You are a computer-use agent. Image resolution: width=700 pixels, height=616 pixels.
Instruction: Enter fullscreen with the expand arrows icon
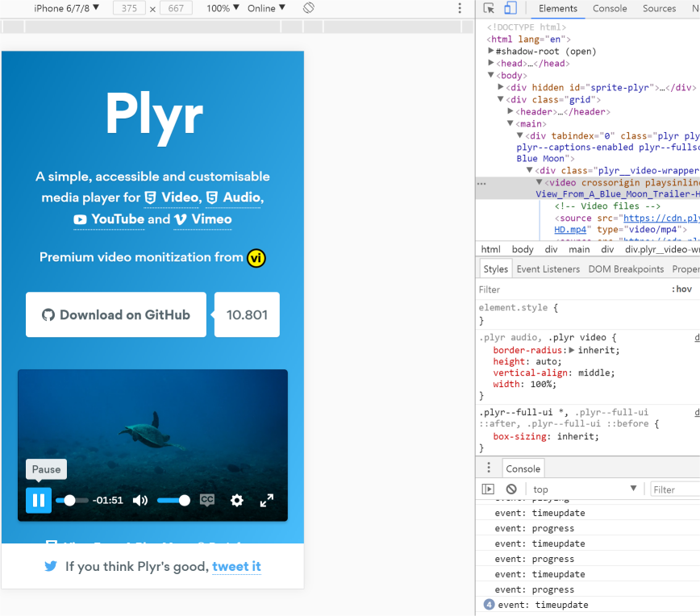click(266, 501)
